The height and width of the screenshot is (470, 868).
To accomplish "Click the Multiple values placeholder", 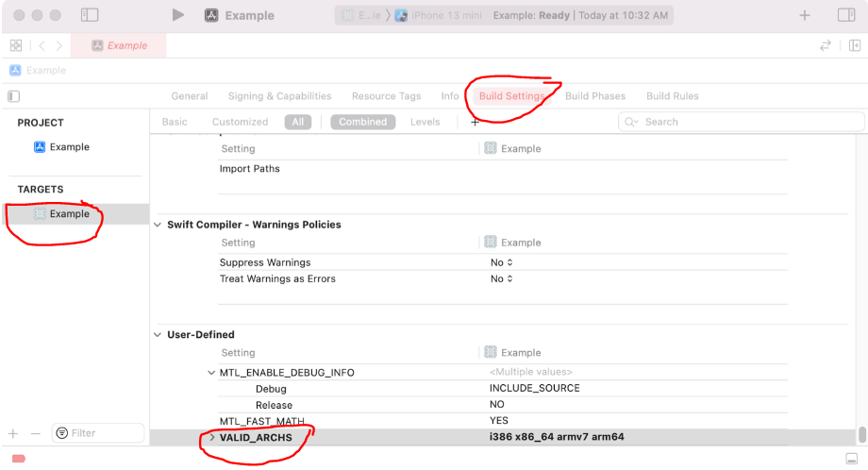I will [x=531, y=372].
